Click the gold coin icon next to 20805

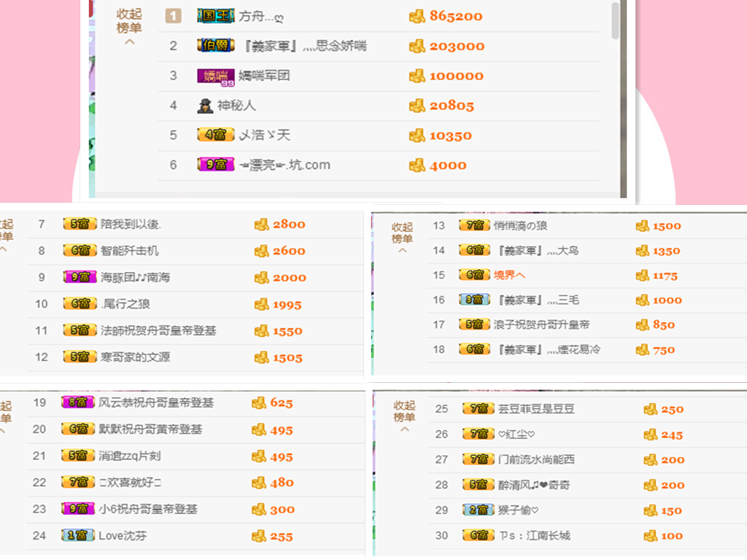pyautogui.click(x=417, y=105)
